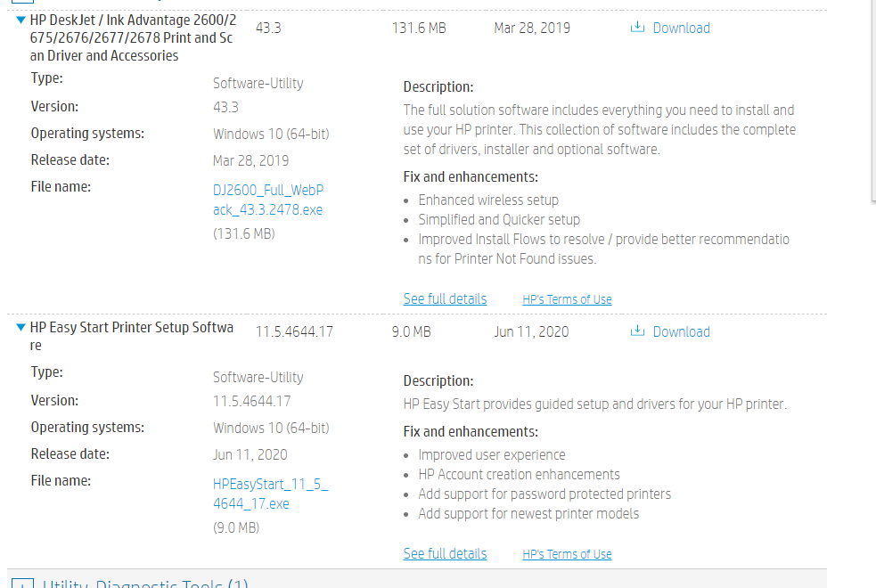Image resolution: width=876 pixels, height=588 pixels.
Task: Click the download arrow icon for DeskJet driver
Action: [637, 28]
